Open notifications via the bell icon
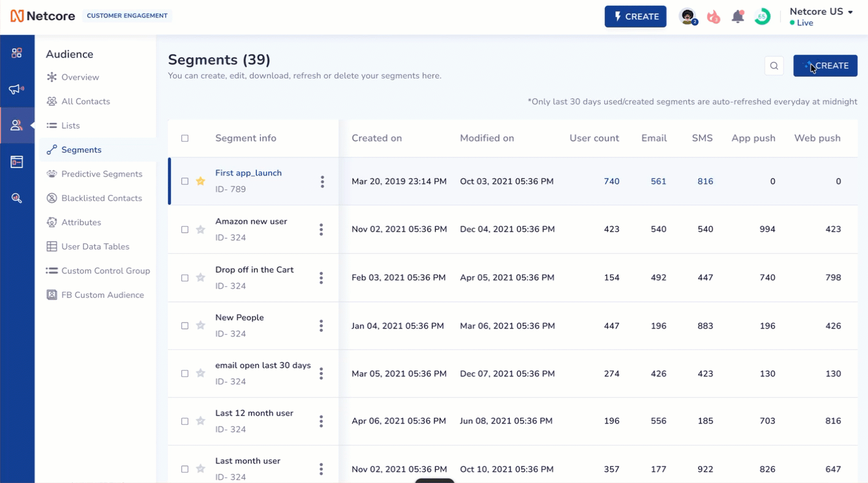 click(738, 17)
